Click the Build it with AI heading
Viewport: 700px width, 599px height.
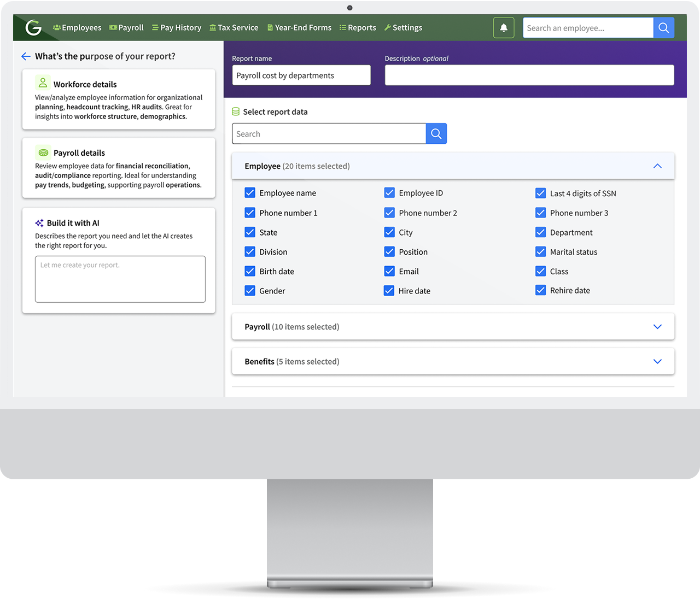[x=73, y=223]
